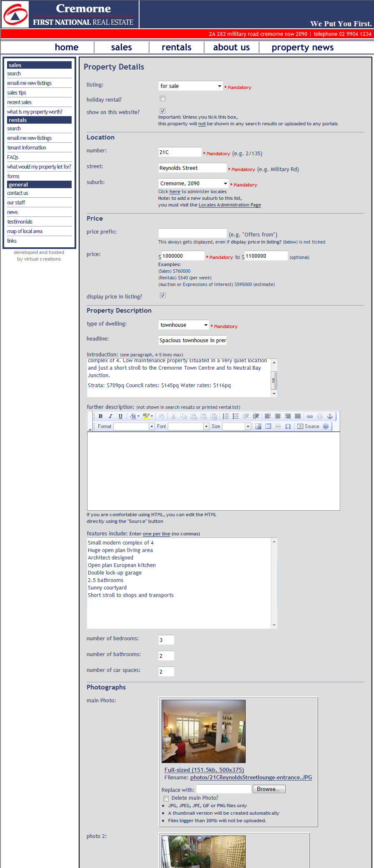
Task: Align text left in editor
Action: [x=268, y=416]
